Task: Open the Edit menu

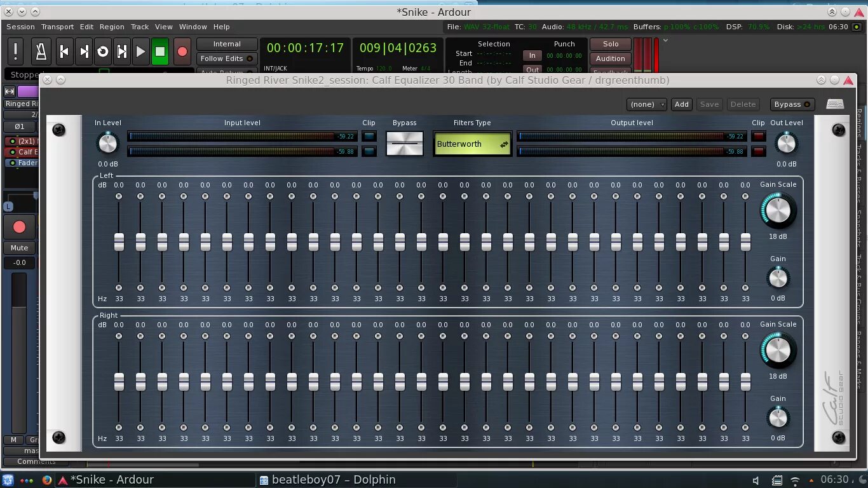Action: tap(86, 27)
